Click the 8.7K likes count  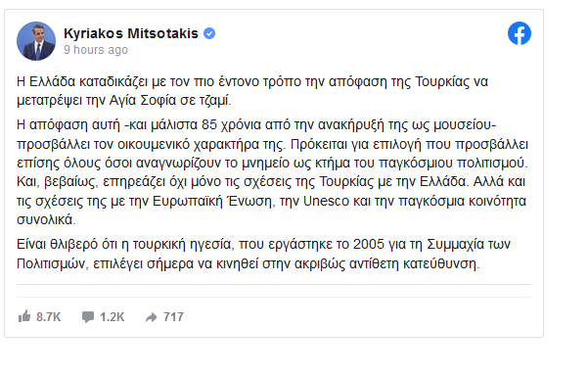tap(48, 317)
